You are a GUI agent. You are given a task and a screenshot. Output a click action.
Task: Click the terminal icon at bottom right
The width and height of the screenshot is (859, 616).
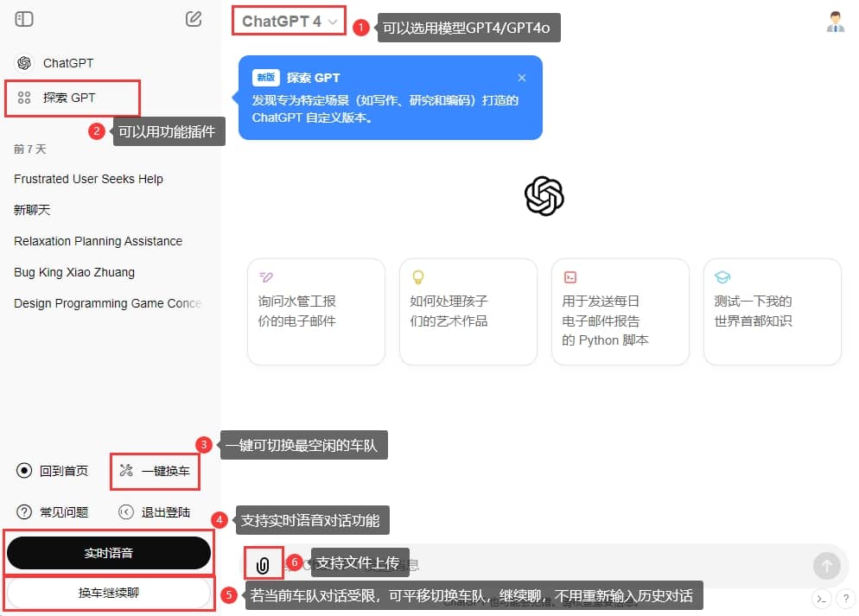click(x=822, y=598)
